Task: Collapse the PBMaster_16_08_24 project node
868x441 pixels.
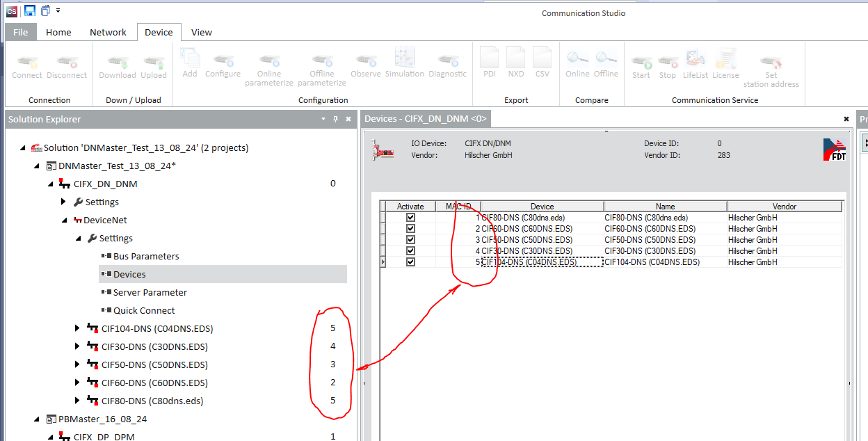Action: (37, 419)
